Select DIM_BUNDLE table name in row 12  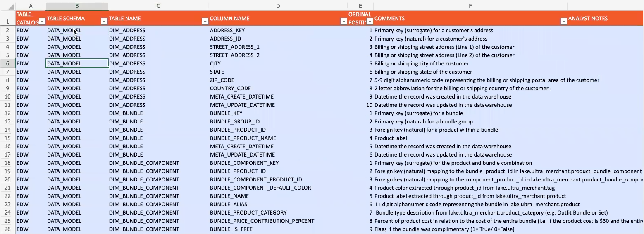pyautogui.click(x=159, y=113)
